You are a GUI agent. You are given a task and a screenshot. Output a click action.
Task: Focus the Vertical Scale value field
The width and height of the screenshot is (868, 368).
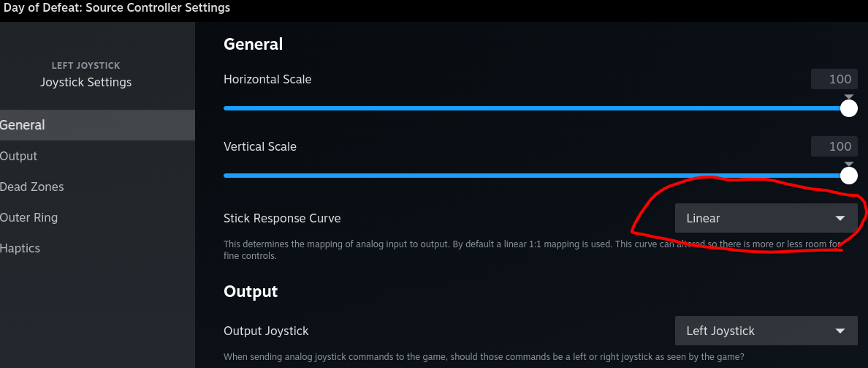pos(834,146)
